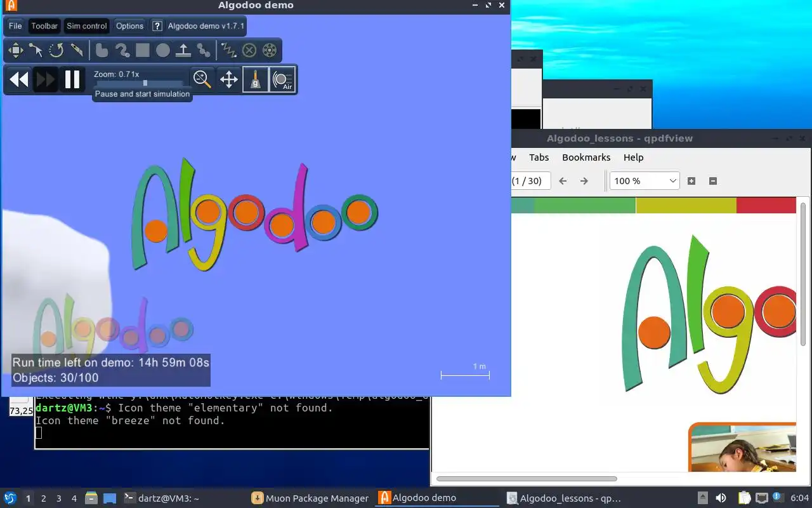The image size is (812, 508).
Task: Open the file manager launcher in taskbar
Action: point(91,498)
